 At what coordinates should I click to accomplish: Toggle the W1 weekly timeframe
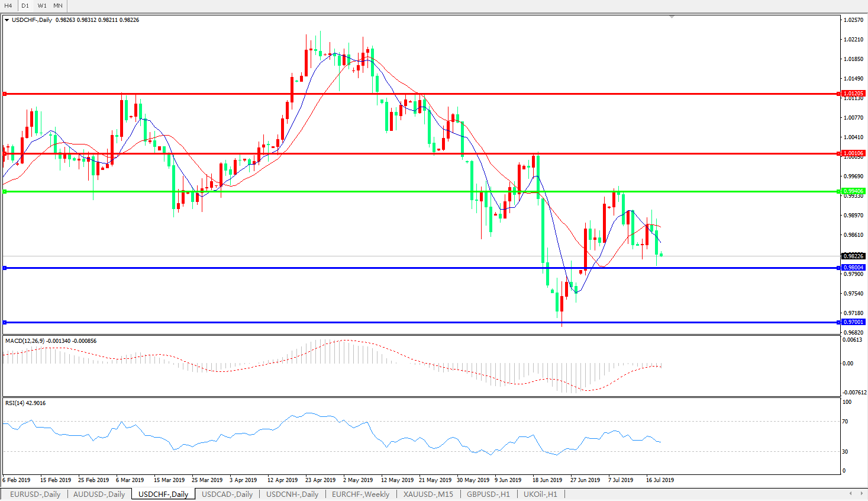pyautogui.click(x=42, y=5)
